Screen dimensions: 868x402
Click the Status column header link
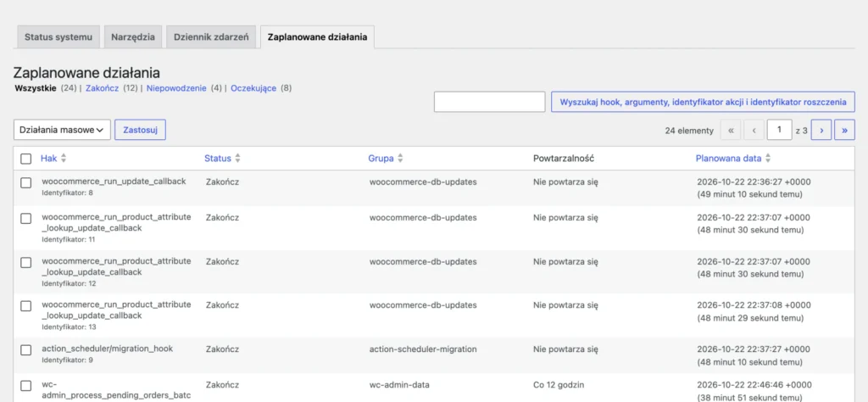[218, 159]
